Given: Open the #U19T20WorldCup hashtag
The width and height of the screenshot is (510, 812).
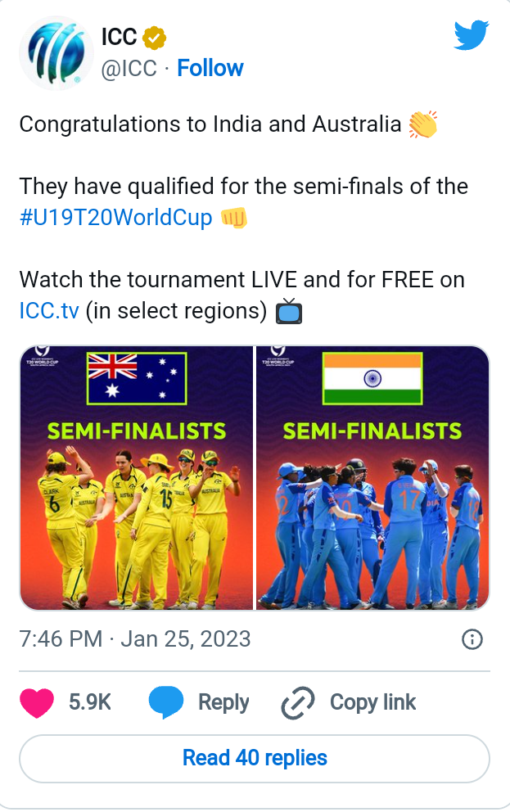Looking at the screenshot, I should click(115, 218).
